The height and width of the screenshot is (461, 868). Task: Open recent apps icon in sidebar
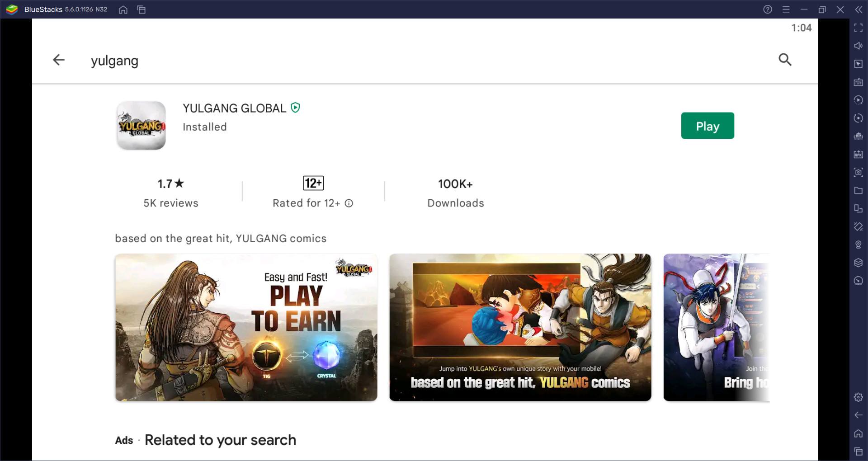(858, 451)
